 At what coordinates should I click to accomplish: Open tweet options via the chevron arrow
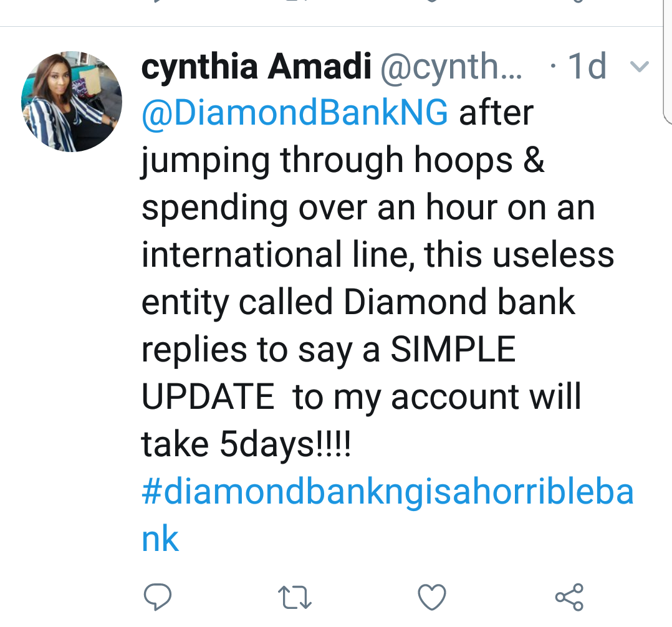pyautogui.click(x=640, y=67)
